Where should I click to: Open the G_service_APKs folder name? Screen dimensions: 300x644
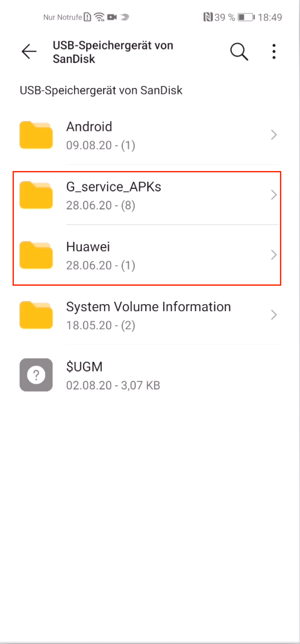pyautogui.click(x=114, y=187)
